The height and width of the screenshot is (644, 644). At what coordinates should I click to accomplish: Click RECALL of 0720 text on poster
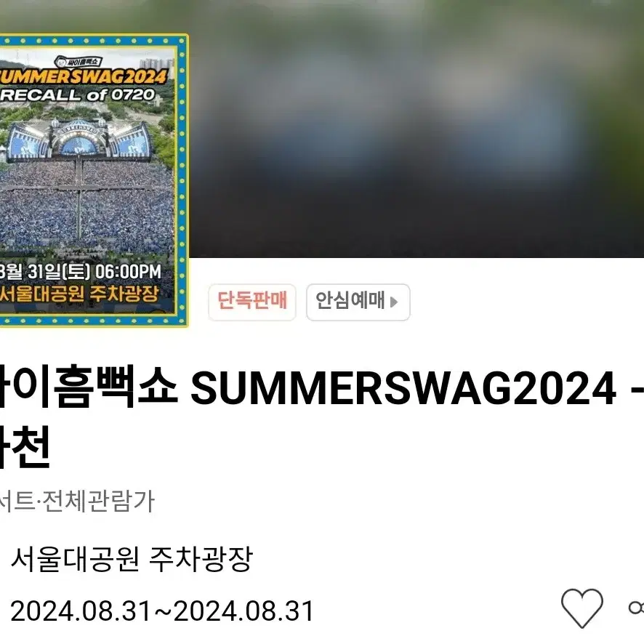[78, 95]
